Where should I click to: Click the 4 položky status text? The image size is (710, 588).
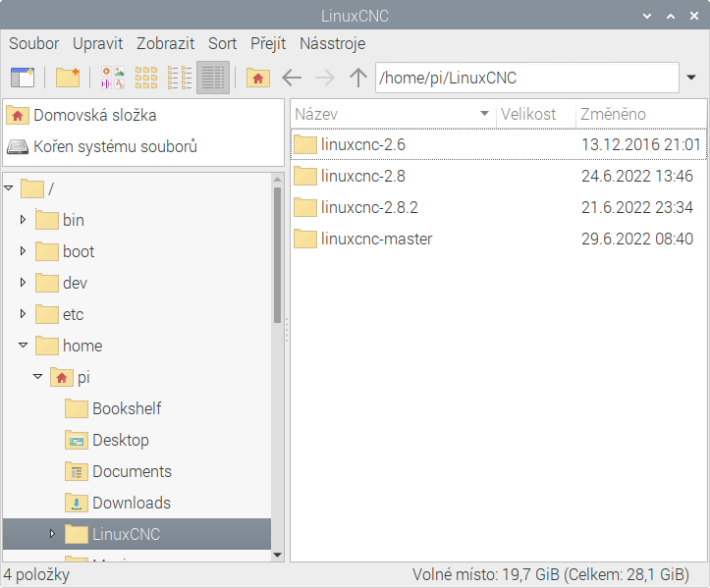tap(36, 575)
